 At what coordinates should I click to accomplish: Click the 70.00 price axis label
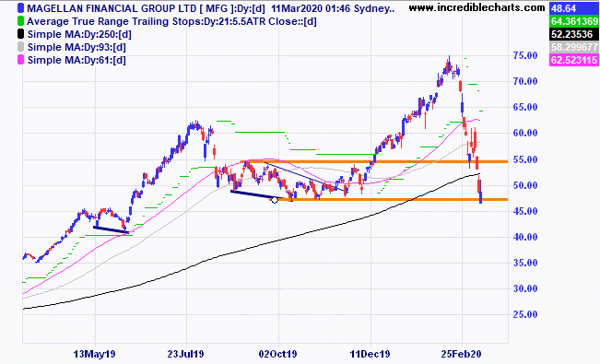pyautogui.click(x=525, y=81)
